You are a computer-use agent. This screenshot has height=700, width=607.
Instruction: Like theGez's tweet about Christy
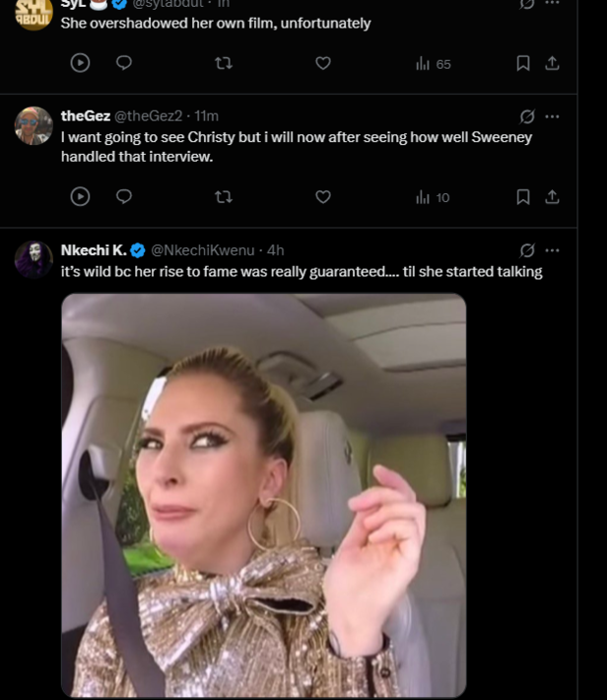click(x=322, y=197)
